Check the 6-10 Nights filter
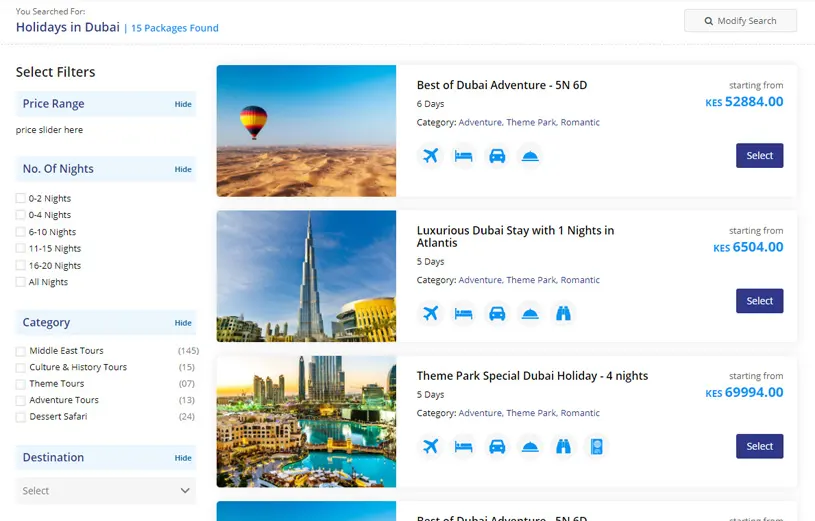The width and height of the screenshot is (815, 521). point(21,232)
